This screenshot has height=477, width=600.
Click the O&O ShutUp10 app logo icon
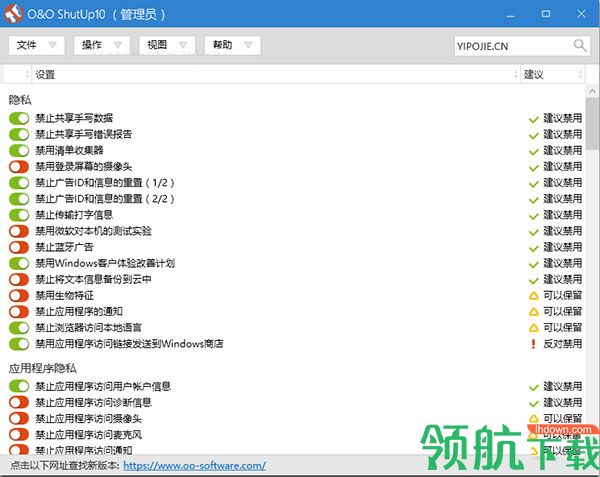(13, 14)
